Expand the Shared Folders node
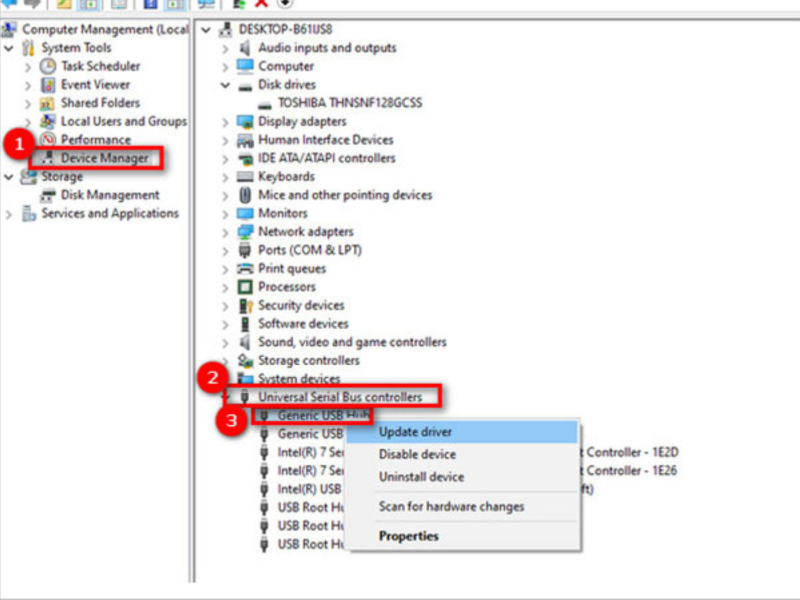 [x=28, y=103]
